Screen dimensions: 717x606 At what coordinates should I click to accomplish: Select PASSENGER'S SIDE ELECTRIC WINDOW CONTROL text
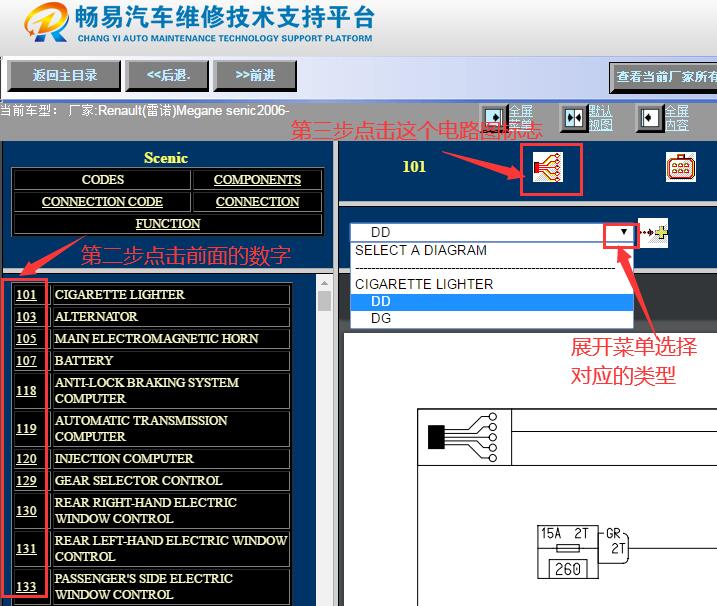tap(144, 586)
